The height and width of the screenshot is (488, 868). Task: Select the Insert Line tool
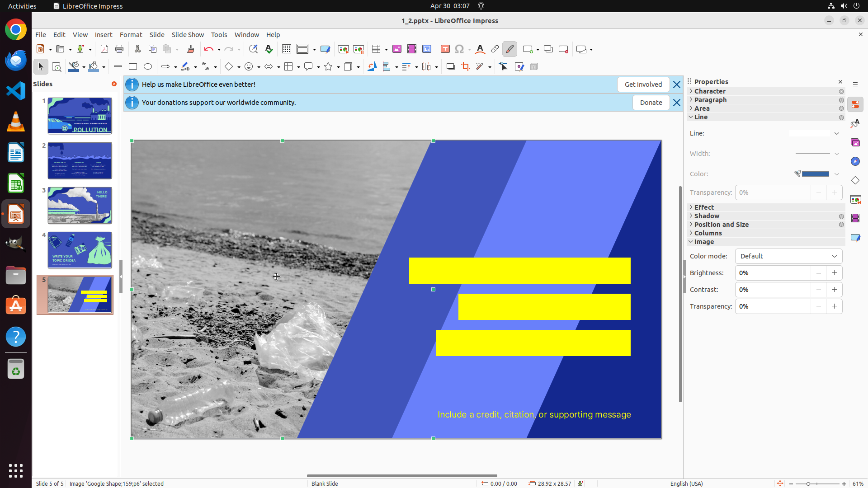pyautogui.click(x=118, y=67)
